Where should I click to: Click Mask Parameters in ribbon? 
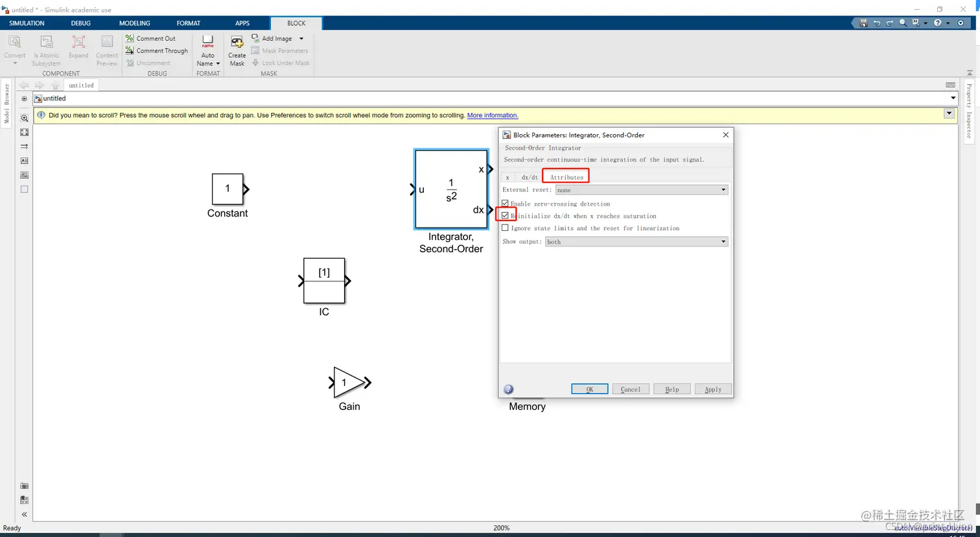tap(280, 51)
